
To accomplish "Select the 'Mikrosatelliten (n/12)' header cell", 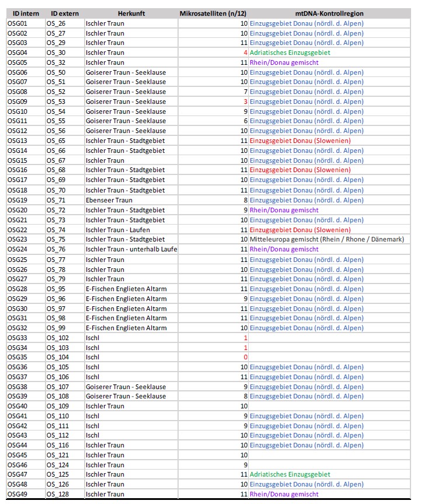I will click(x=213, y=13).
